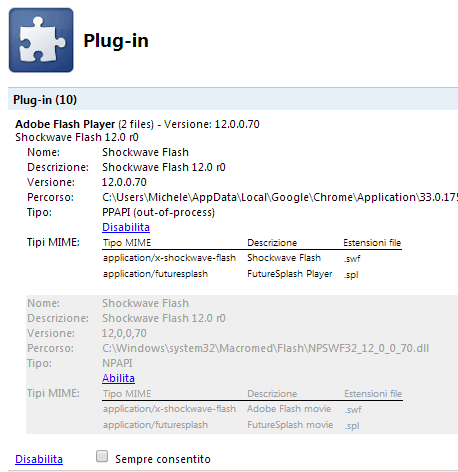Click application/x-shockwave-flash in first MIME table
This screenshot has height=472, width=458.
169,258
